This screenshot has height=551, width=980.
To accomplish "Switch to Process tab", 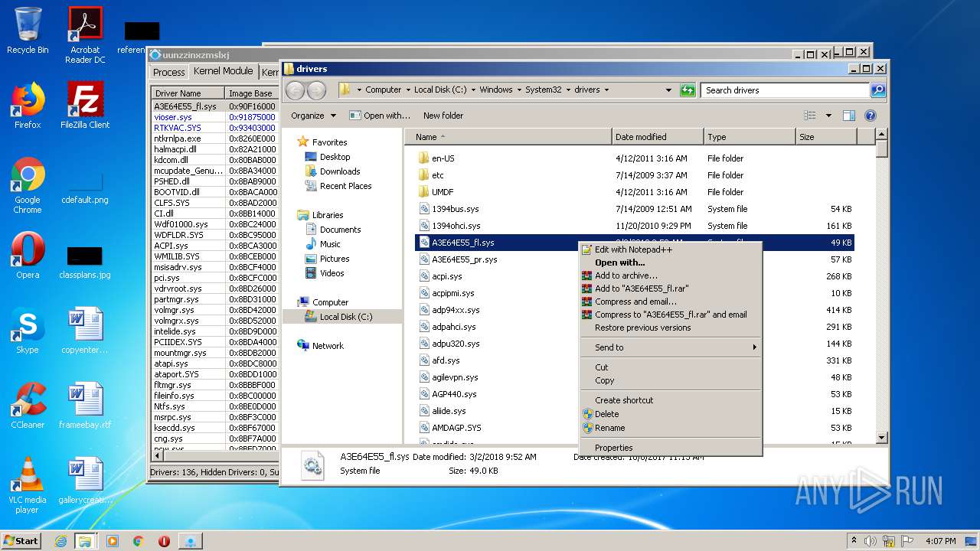I will point(168,72).
